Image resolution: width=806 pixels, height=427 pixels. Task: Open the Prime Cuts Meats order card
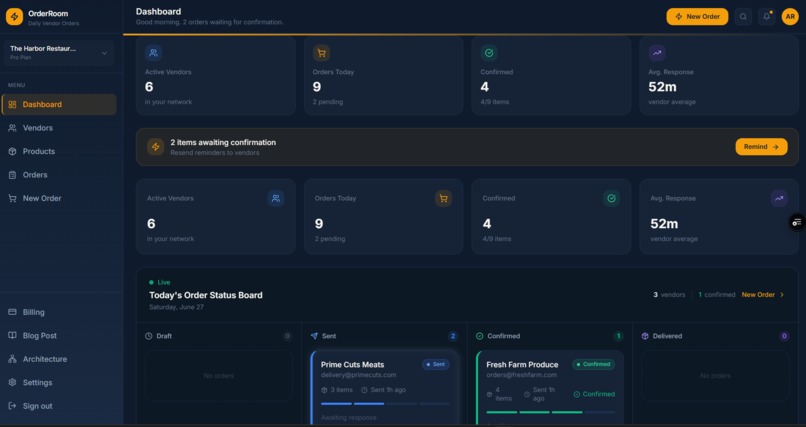click(384, 388)
